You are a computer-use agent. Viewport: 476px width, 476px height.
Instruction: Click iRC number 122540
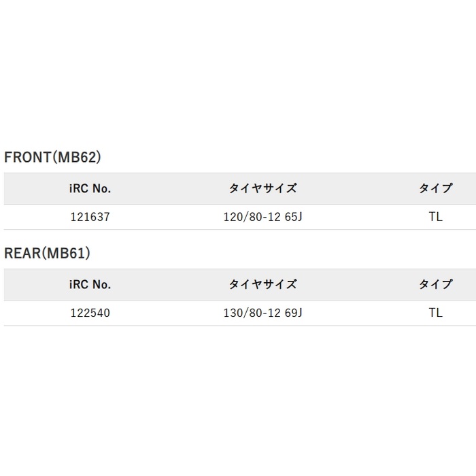90,313
